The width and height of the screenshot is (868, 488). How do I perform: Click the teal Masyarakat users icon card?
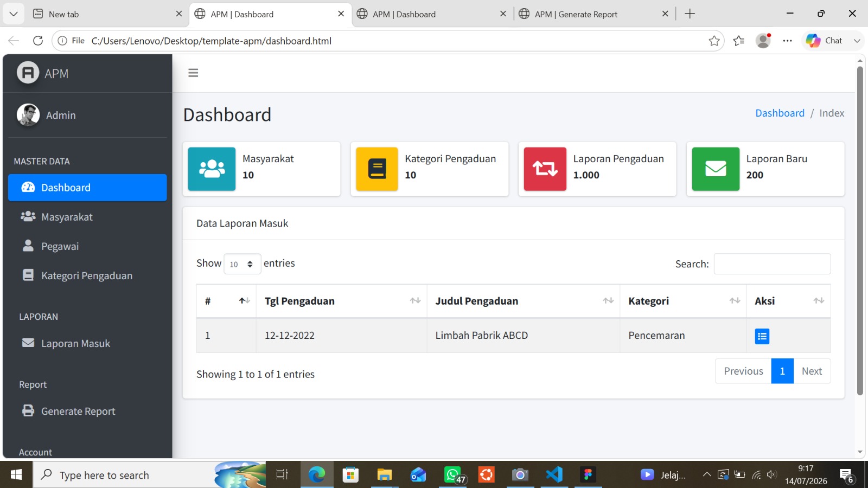tap(212, 169)
